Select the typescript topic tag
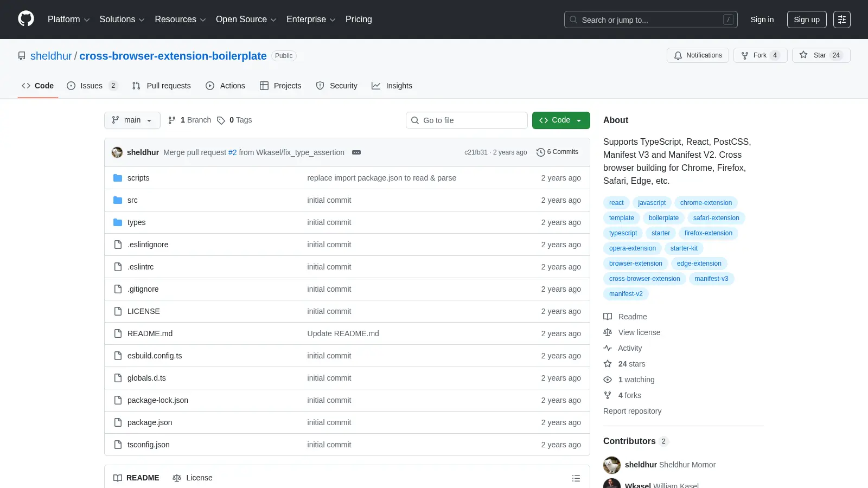Image resolution: width=868 pixels, height=488 pixels. click(623, 233)
